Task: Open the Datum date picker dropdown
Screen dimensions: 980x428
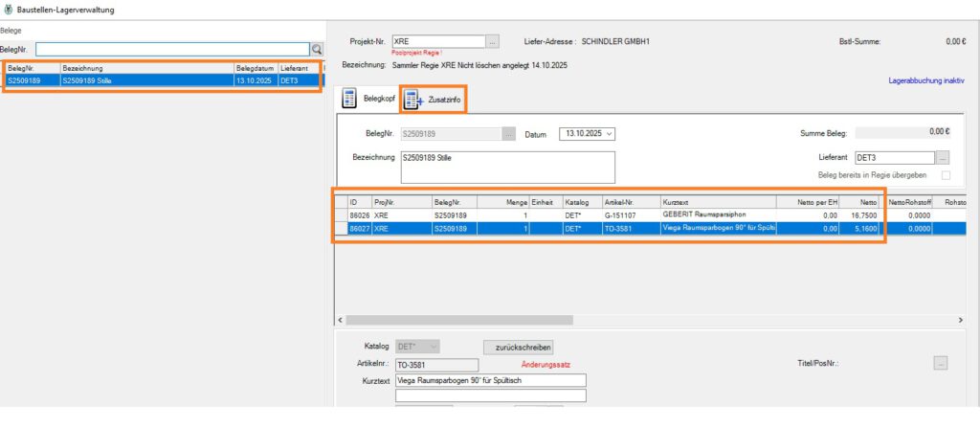Action: point(610,134)
